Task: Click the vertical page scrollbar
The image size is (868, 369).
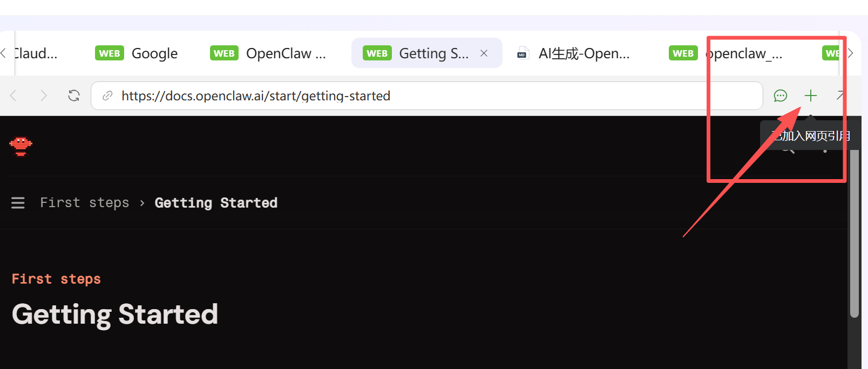Action: [x=854, y=232]
